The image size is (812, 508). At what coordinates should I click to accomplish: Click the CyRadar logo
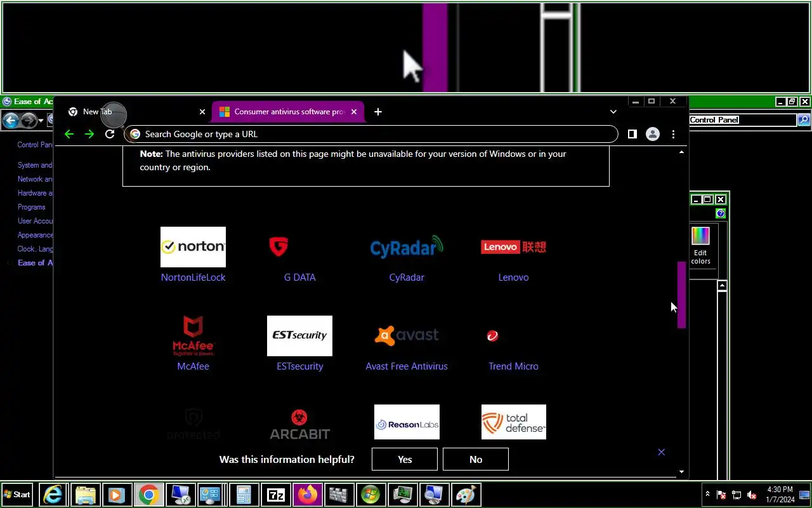click(x=407, y=247)
